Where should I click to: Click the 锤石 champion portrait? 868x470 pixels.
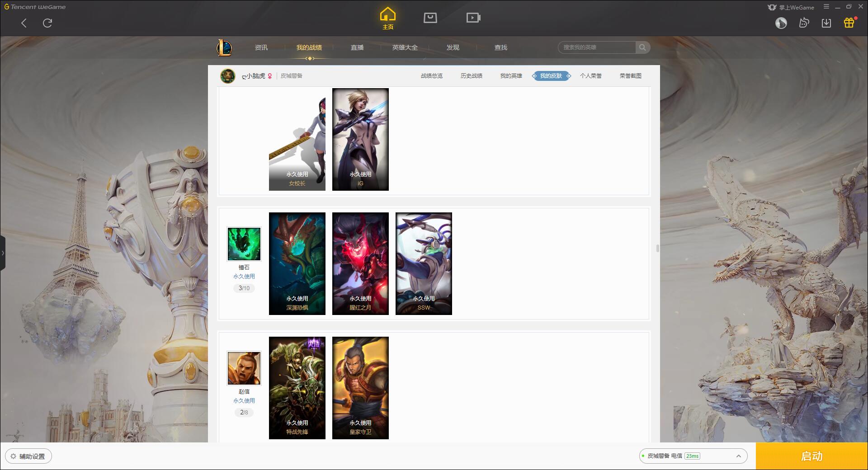(244, 244)
